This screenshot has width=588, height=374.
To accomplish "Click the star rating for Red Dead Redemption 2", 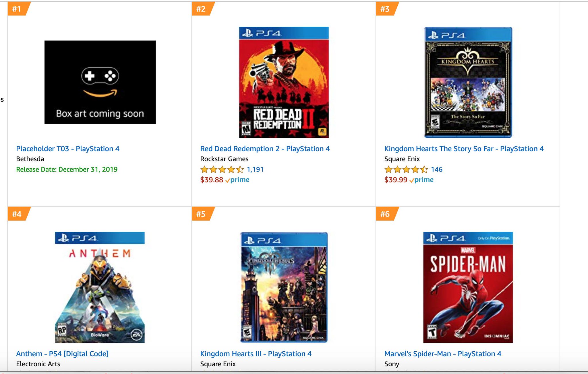I will [222, 170].
